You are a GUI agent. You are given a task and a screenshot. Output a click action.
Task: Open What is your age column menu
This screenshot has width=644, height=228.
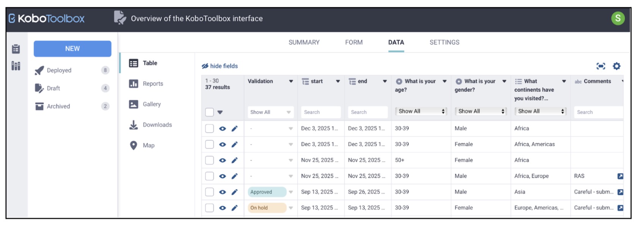[x=445, y=81]
